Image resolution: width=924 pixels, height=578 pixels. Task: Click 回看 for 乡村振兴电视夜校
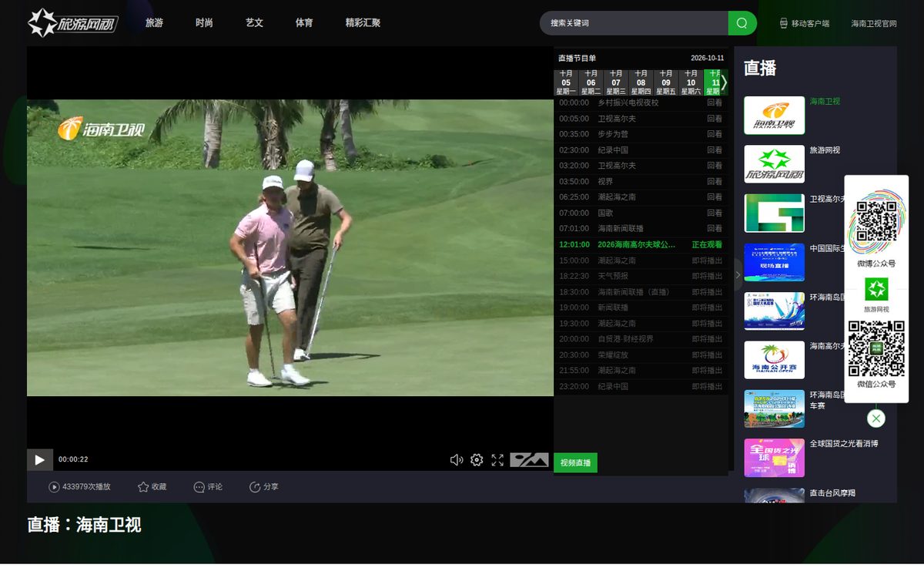coord(715,102)
